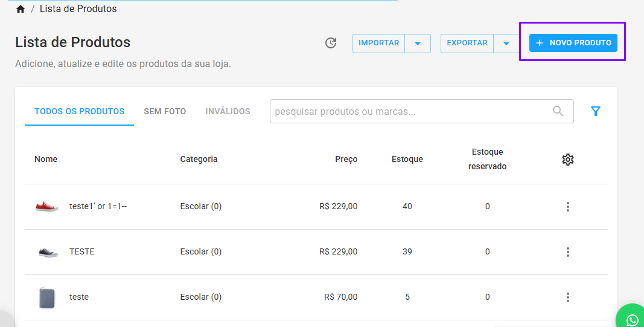This screenshot has width=644, height=327.
Task: Focus the pesquisar produtos ou marcas field
Action: 421,111
